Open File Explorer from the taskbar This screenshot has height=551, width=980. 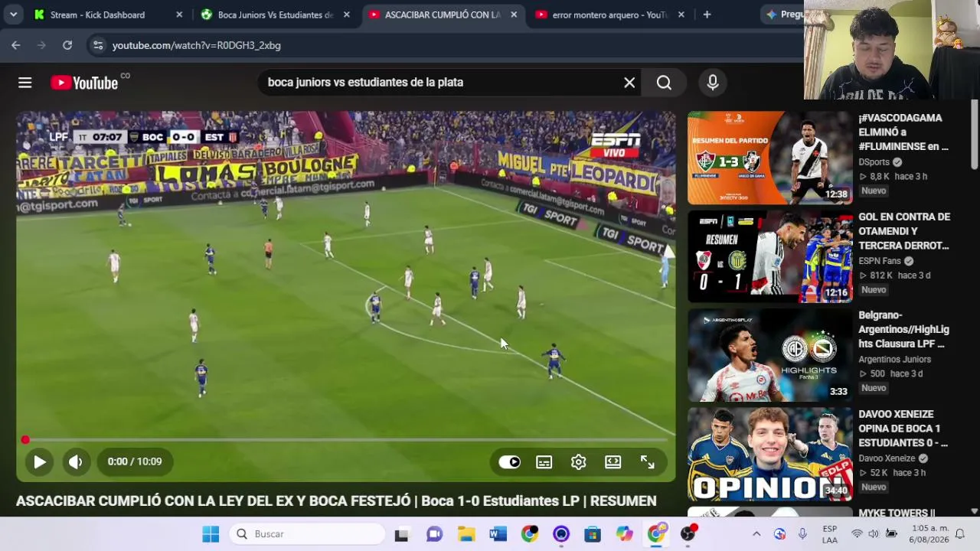(466, 534)
